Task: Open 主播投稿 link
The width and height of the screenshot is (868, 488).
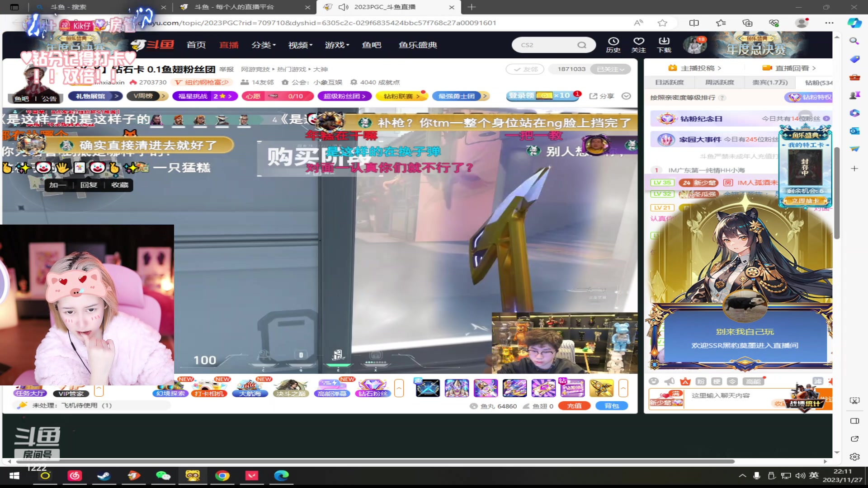Action: (694, 68)
